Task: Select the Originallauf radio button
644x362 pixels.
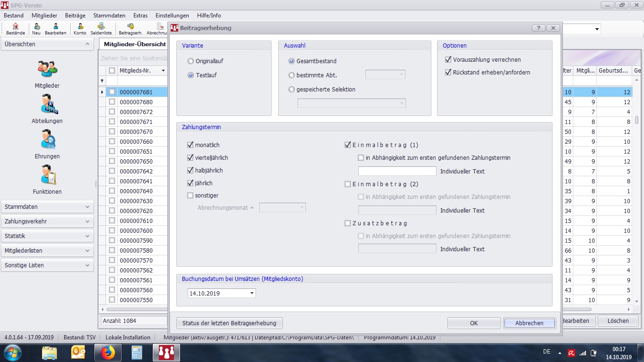Action: 190,61
